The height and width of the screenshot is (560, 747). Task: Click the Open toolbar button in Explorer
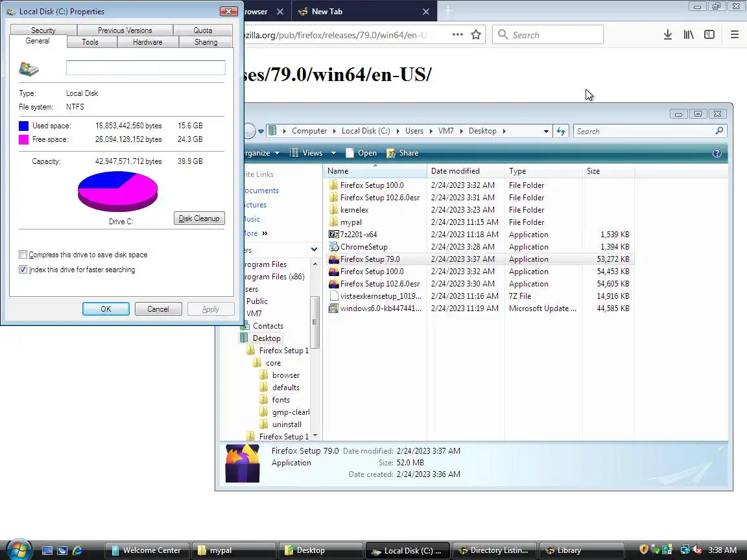point(361,153)
